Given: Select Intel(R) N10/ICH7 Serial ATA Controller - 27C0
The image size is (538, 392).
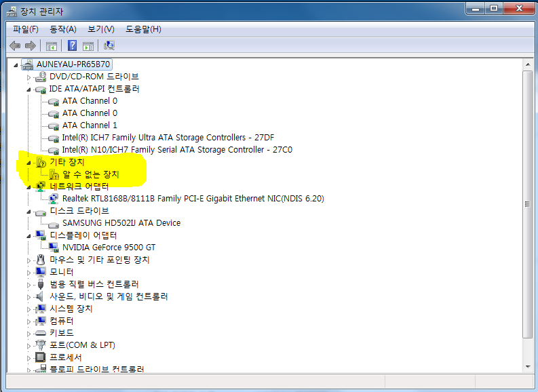Looking at the screenshot, I should click(x=177, y=150).
